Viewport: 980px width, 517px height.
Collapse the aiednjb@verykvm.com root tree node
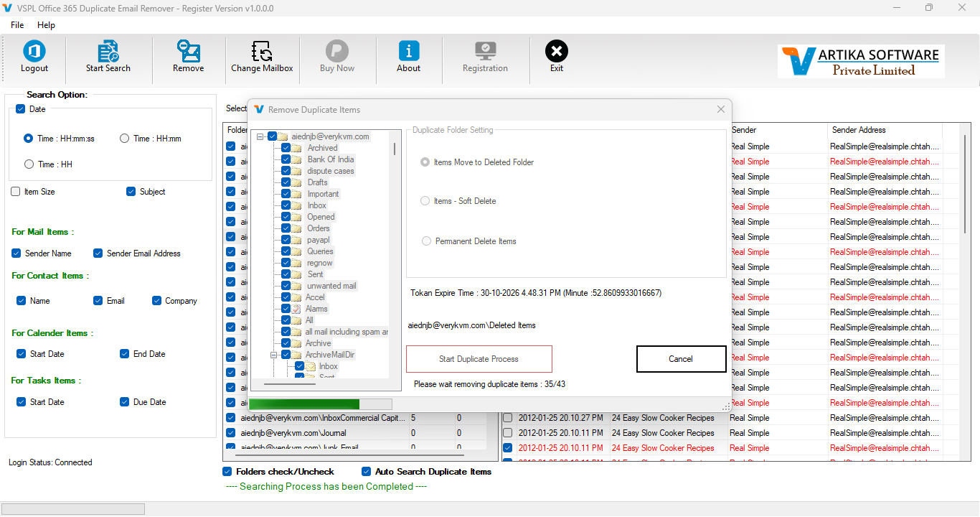[260, 136]
